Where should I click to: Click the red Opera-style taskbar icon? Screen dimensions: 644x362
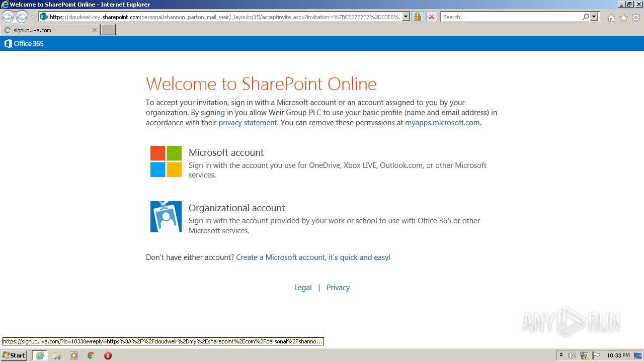pos(108,355)
